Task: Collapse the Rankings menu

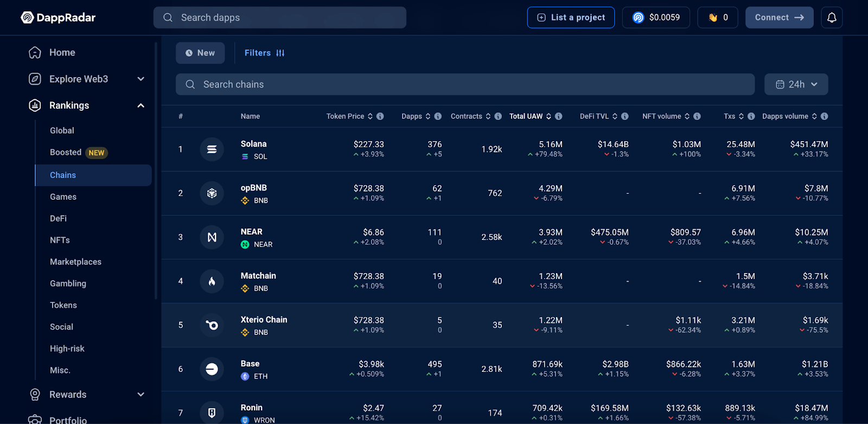Action: [x=141, y=105]
